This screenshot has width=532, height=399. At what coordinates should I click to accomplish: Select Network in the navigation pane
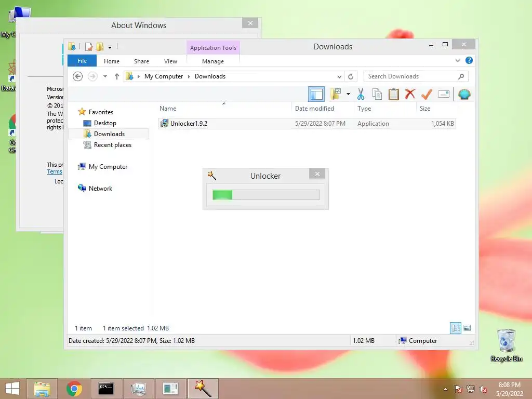[x=100, y=188]
